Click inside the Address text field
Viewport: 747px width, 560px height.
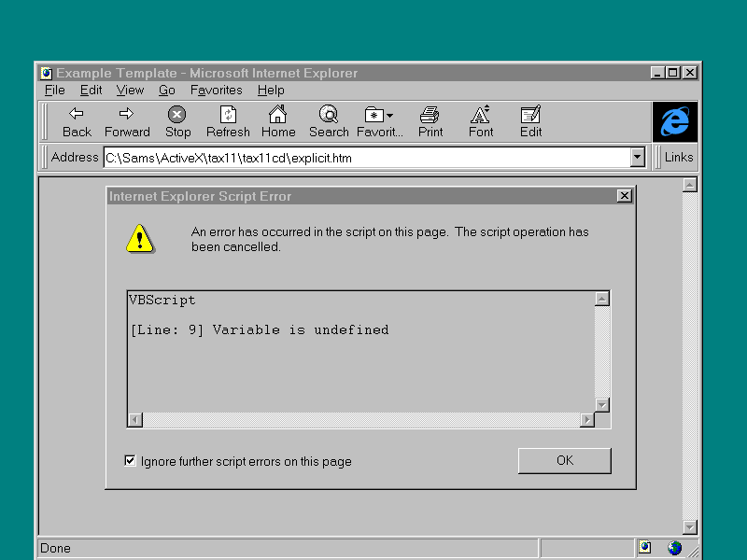click(x=364, y=158)
